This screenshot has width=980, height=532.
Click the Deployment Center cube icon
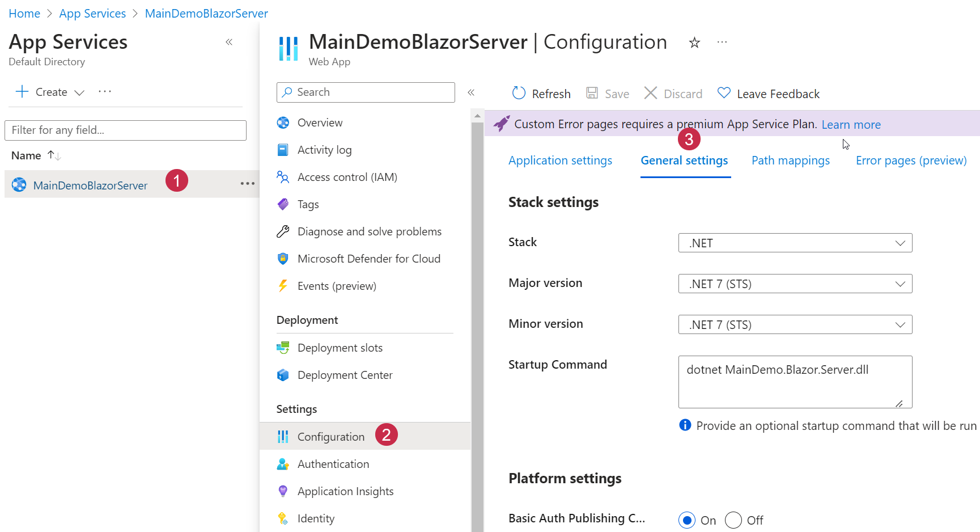click(283, 375)
